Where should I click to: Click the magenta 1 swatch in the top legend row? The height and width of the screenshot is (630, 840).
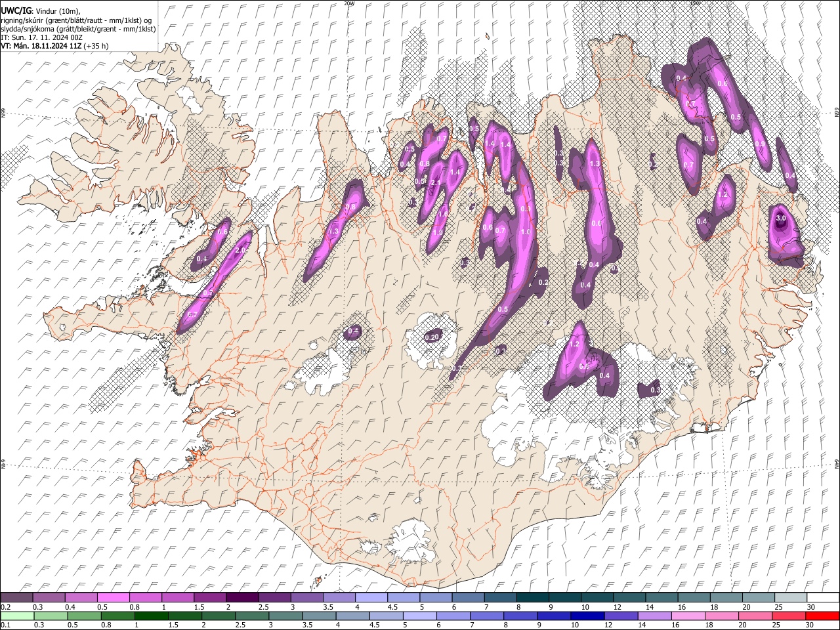click(177, 598)
